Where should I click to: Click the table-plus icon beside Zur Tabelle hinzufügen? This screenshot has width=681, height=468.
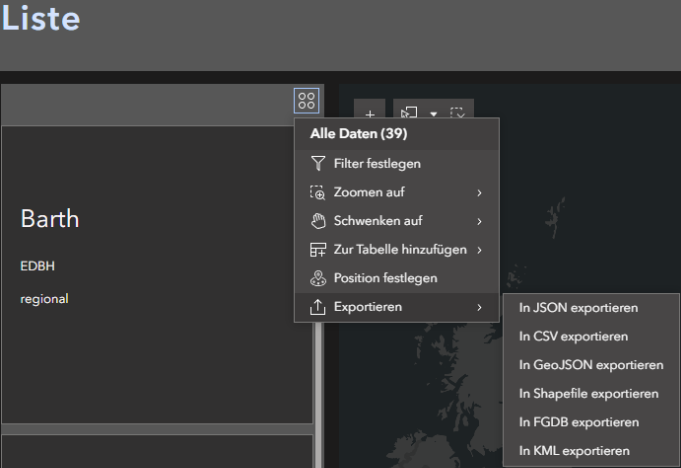(318, 250)
